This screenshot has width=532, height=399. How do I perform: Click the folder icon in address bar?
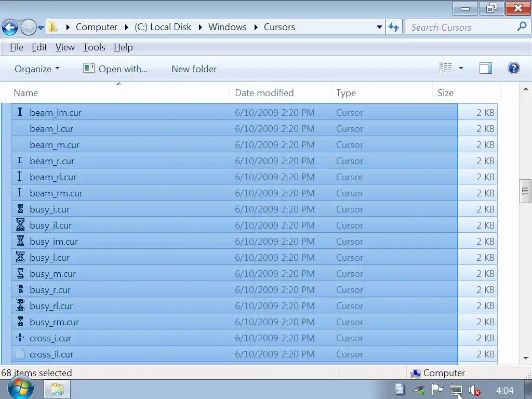[52, 27]
